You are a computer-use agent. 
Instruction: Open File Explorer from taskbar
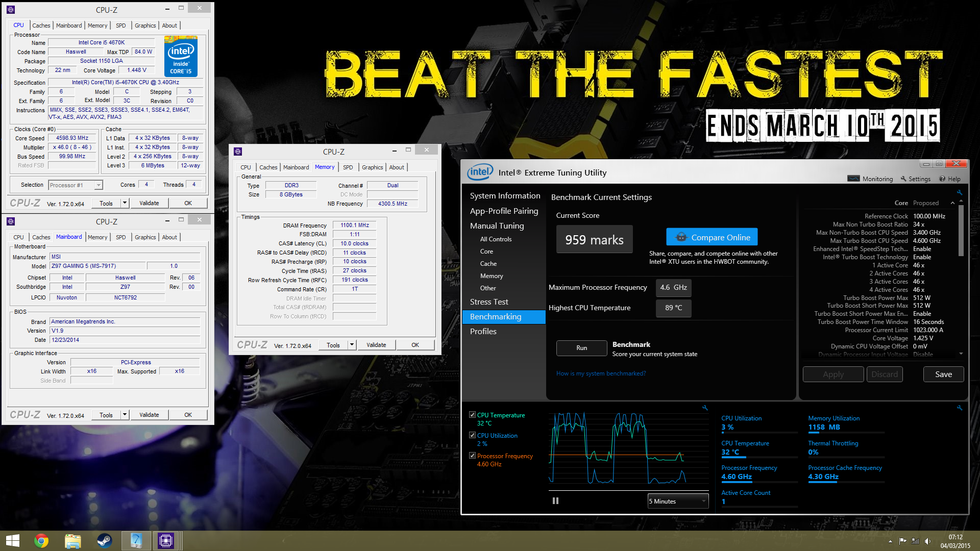73,541
